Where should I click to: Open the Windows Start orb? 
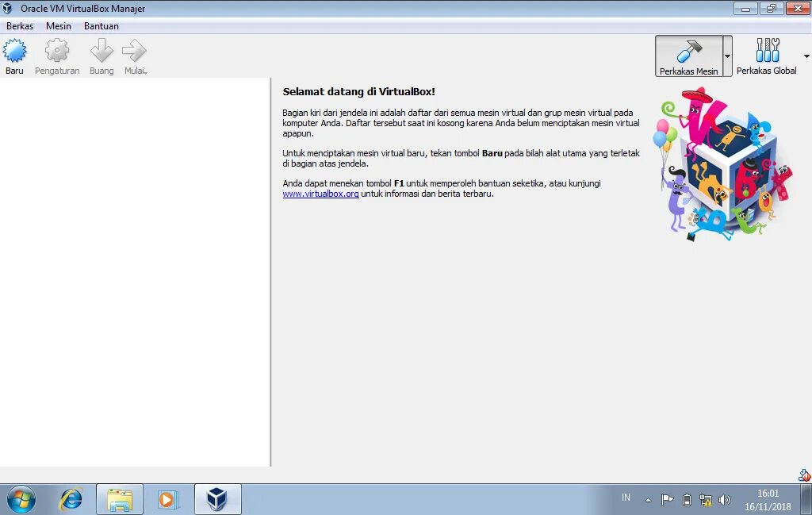21,499
